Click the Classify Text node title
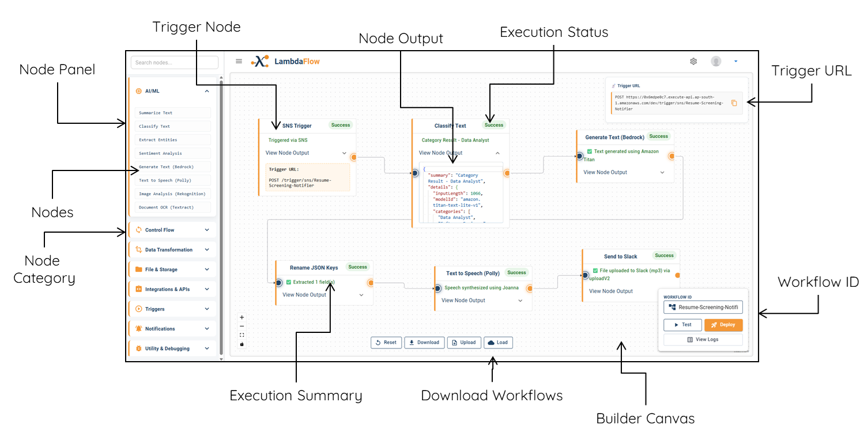The width and height of the screenshot is (868, 436). [450, 126]
